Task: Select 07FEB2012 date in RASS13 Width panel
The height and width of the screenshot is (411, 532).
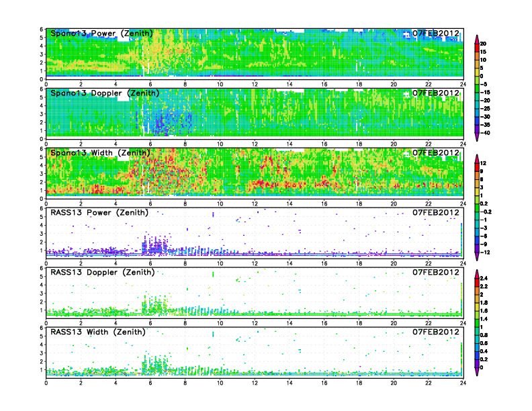Action: coord(436,332)
